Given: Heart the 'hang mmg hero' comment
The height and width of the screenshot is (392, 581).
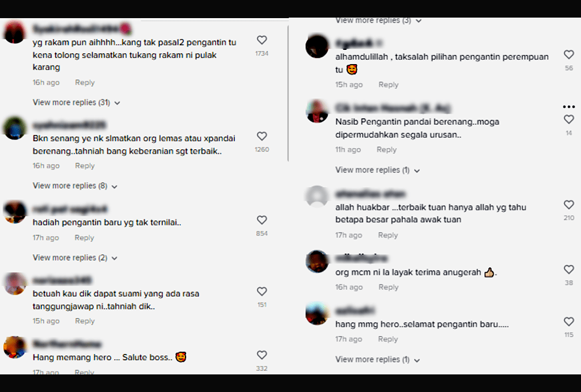Looking at the screenshot, I should click(569, 321).
